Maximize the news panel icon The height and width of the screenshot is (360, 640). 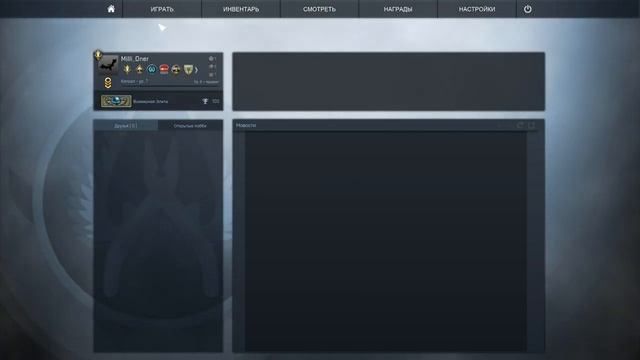point(531,125)
